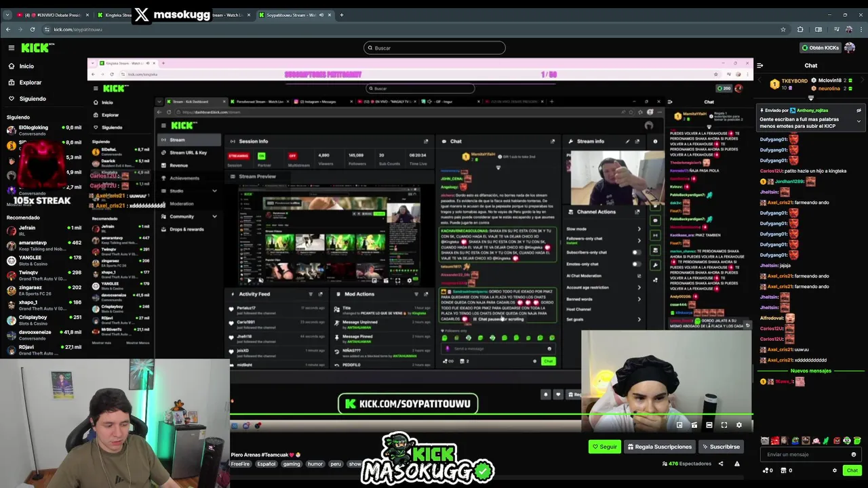Open recommended channel Twinqtv
The height and width of the screenshot is (488, 868).
coord(44,275)
